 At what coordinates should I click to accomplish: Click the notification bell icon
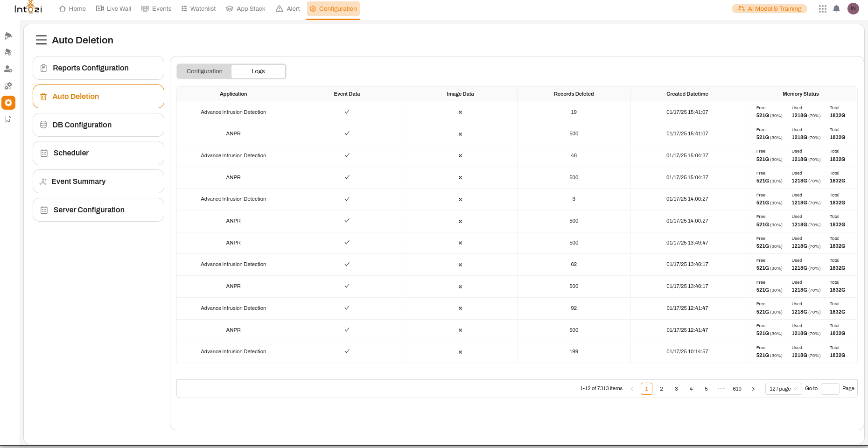pyautogui.click(x=836, y=9)
